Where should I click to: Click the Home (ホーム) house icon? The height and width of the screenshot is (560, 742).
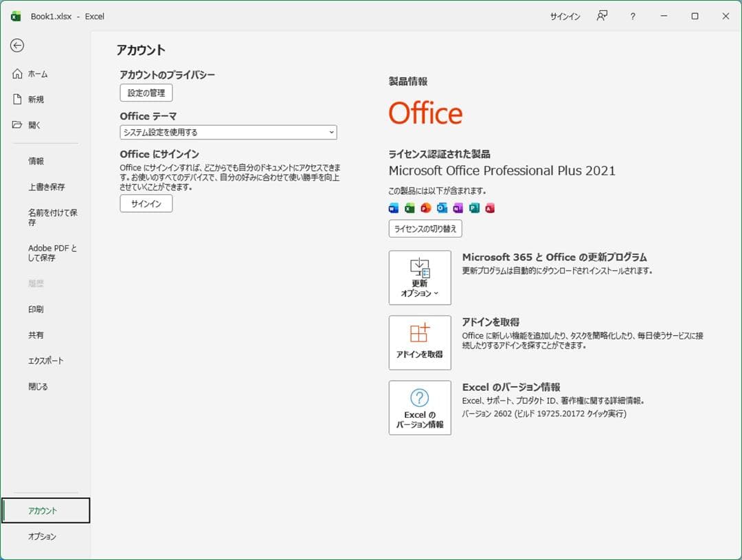pyautogui.click(x=17, y=74)
